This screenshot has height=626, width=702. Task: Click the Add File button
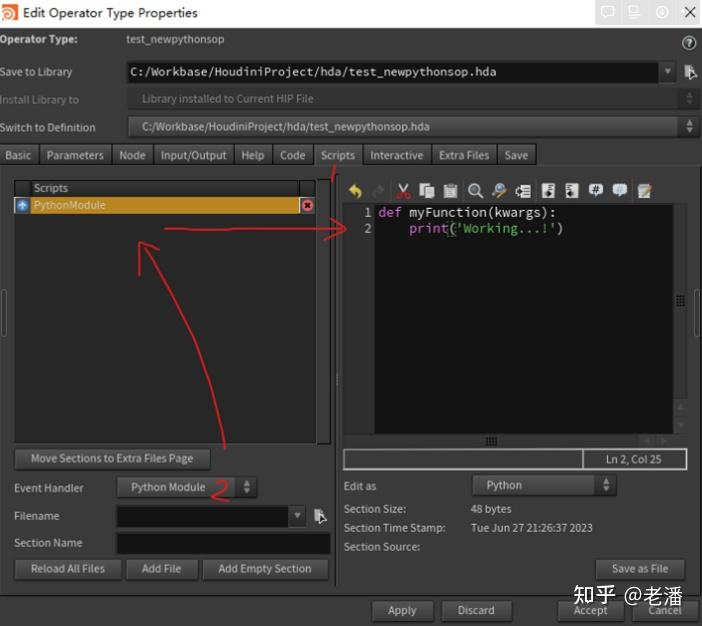click(162, 569)
